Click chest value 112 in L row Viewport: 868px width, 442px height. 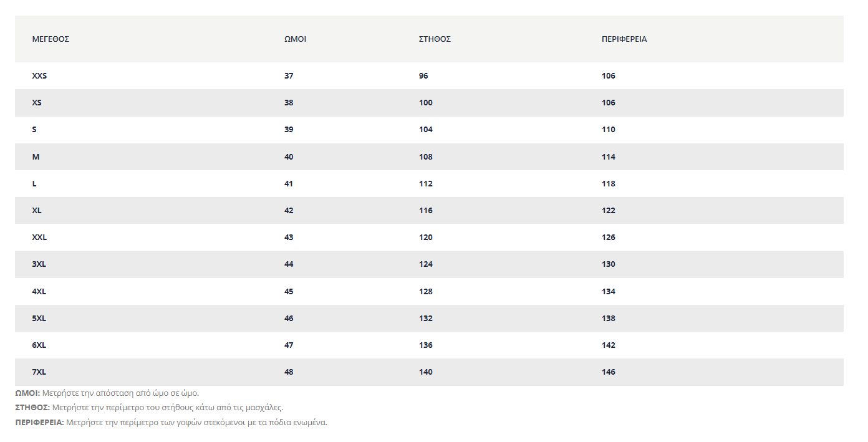pos(426,183)
